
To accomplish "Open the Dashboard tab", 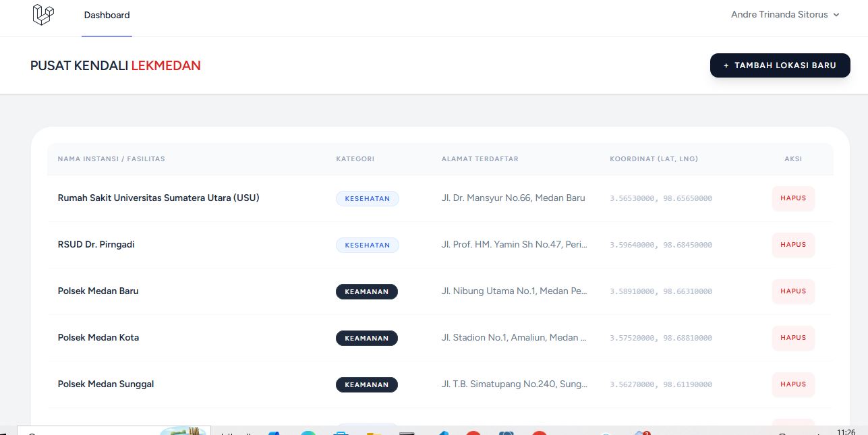I will 107,15.
